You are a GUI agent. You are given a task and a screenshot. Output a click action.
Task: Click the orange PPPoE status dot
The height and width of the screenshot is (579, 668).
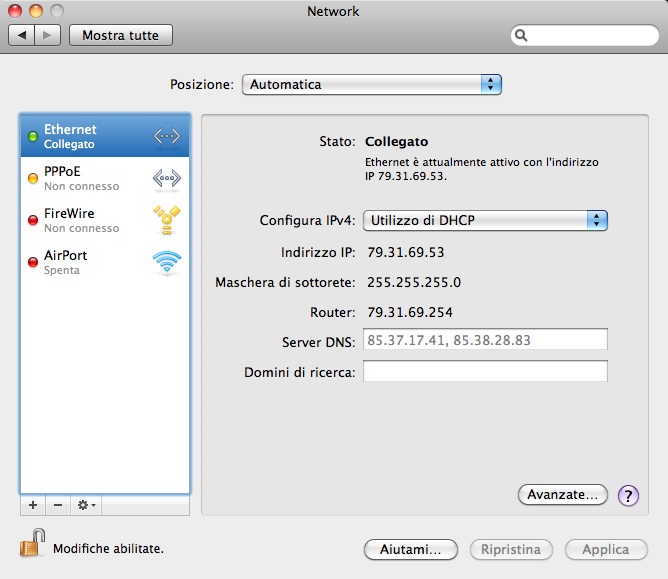coord(33,178)
